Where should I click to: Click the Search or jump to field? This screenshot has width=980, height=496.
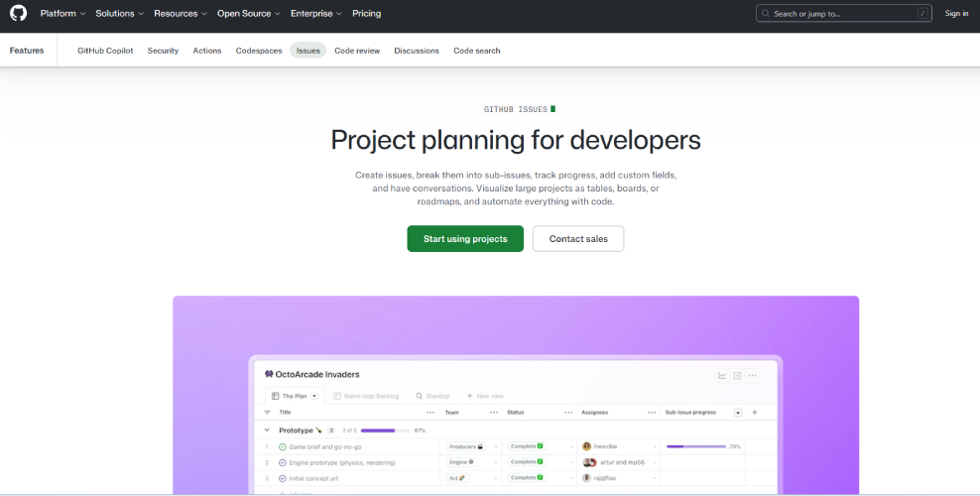point(844,14)
